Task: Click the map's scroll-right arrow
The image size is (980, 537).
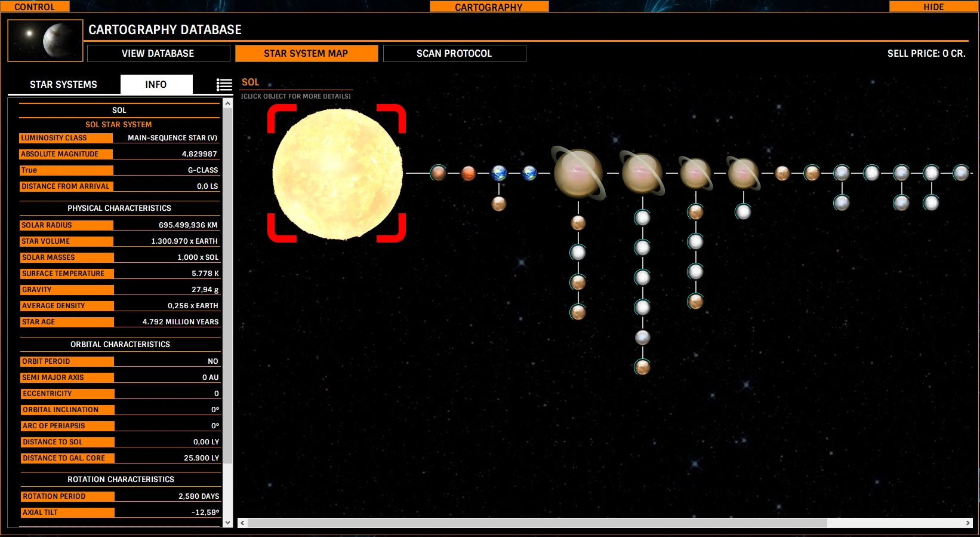Action: tap(967, 523)
